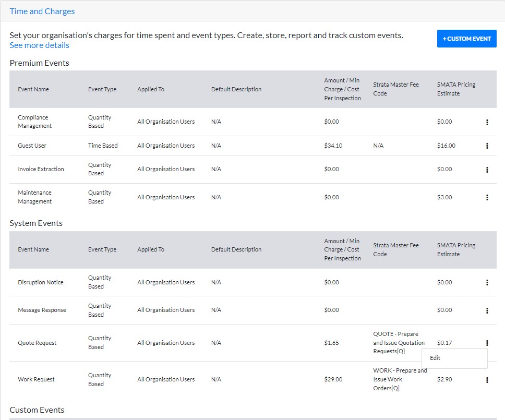This screenshot has width=505, height=420.
Task: Click Quote Request event name
Action: 37,343
